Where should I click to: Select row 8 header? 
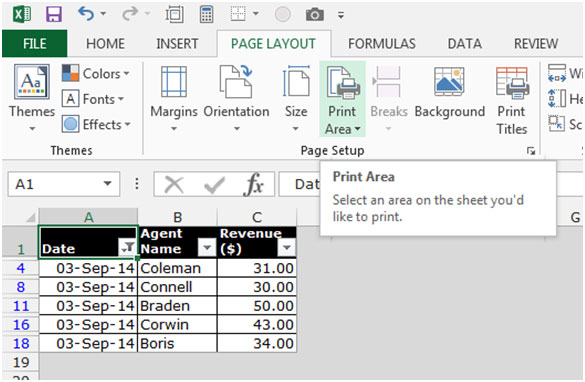click(21, 287)
